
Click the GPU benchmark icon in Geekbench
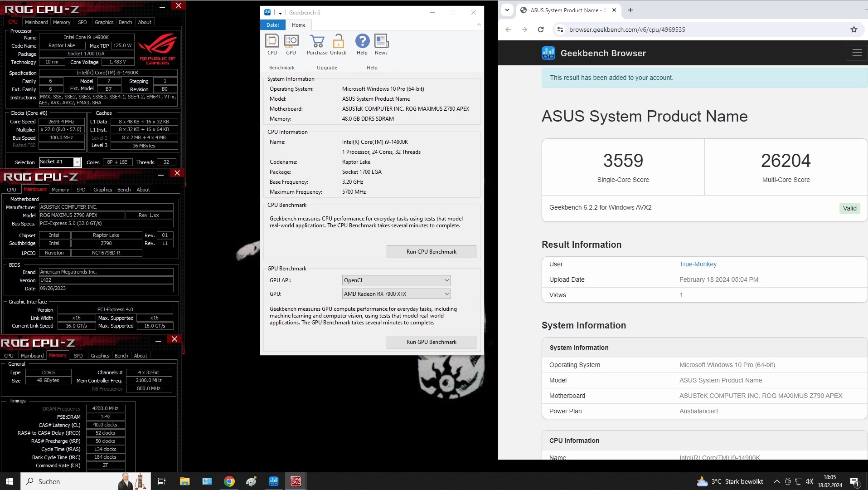click(291, 44)
